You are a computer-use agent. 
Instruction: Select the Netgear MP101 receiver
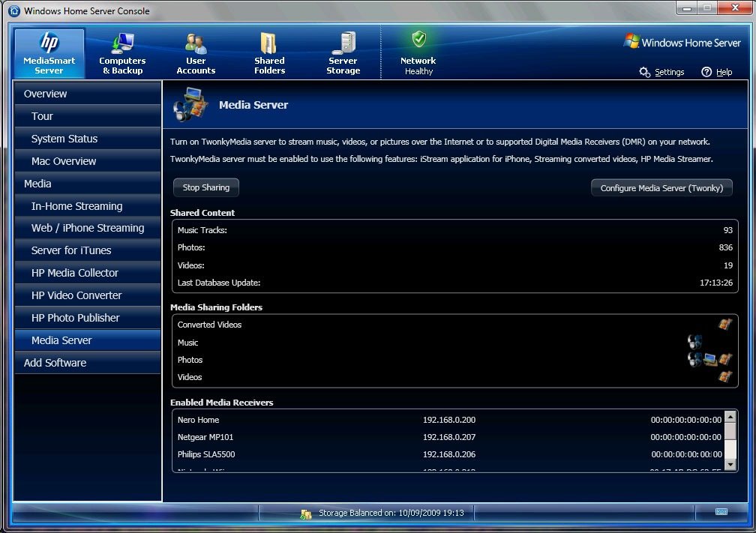205,437
